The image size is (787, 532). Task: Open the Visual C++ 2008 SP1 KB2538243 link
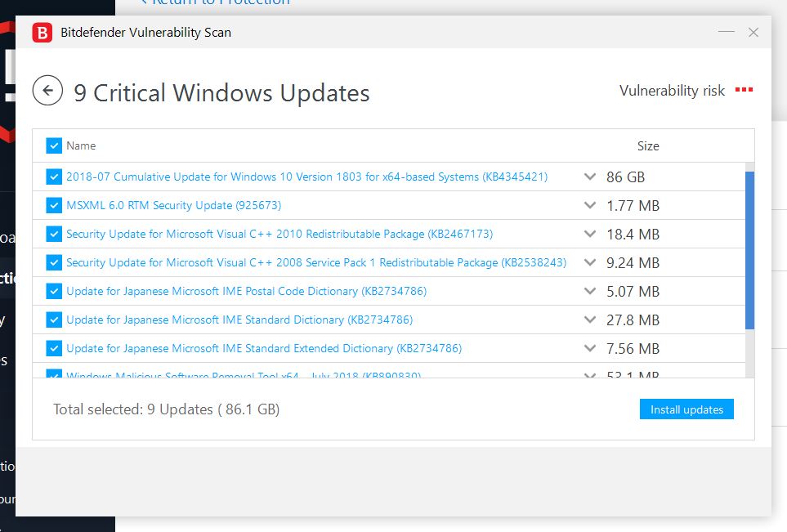click(x=316, y=262)
